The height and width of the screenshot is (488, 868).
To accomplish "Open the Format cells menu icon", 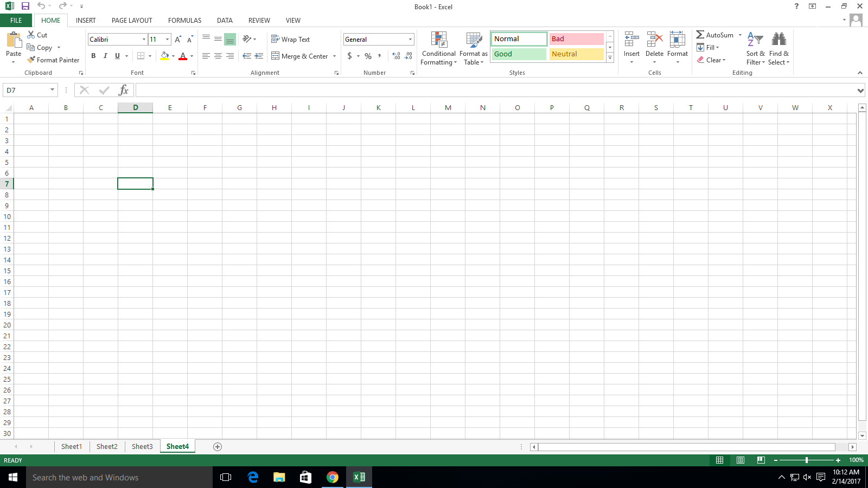I will 678,40.
